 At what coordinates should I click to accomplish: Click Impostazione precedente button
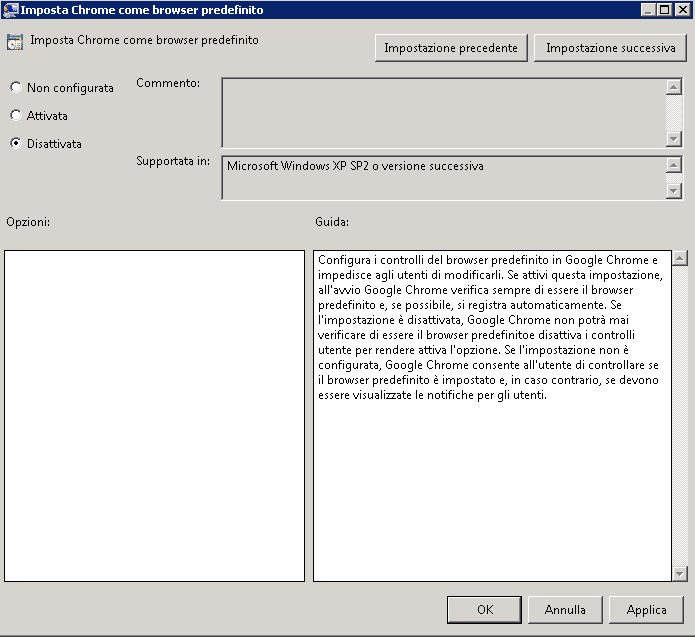click(451, 48)
